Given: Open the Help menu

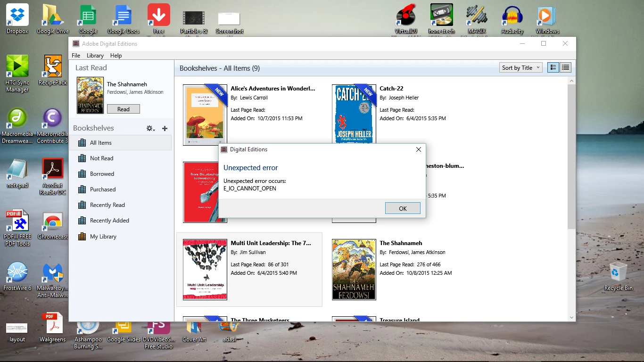Looking at the screenshot, I should pyautogui.click(x=116, y=56).
